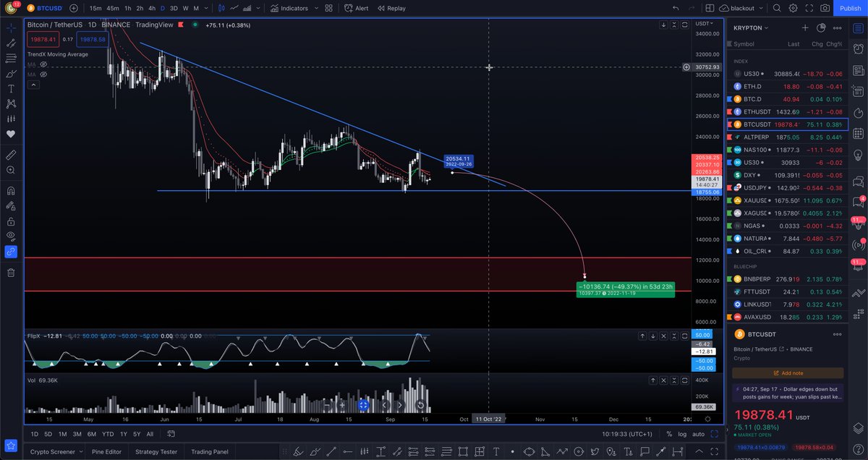Viewport: 868px width, 460px height.
Task: Open the favorites heart icon in left toolbar
Action: (11, 134)
